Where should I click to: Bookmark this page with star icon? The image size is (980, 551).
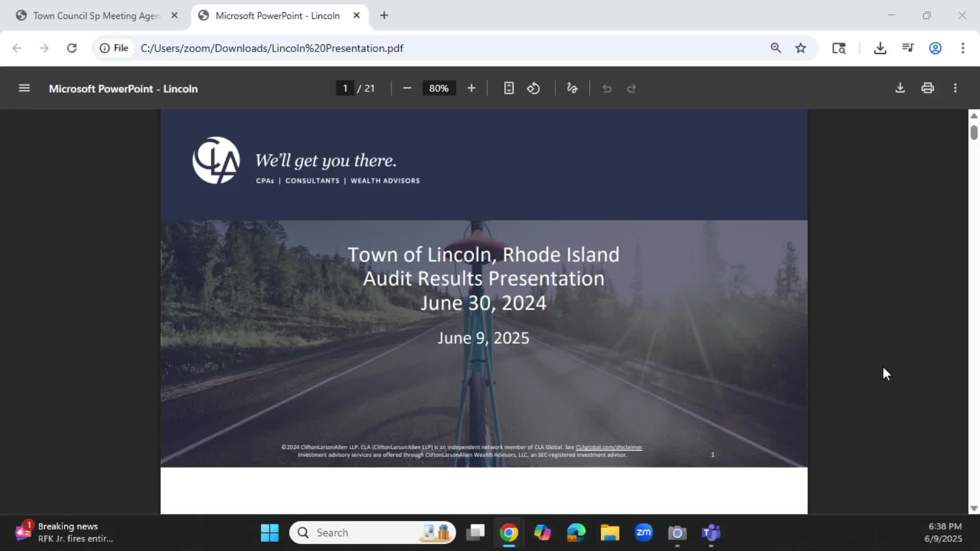click(800, 48)
